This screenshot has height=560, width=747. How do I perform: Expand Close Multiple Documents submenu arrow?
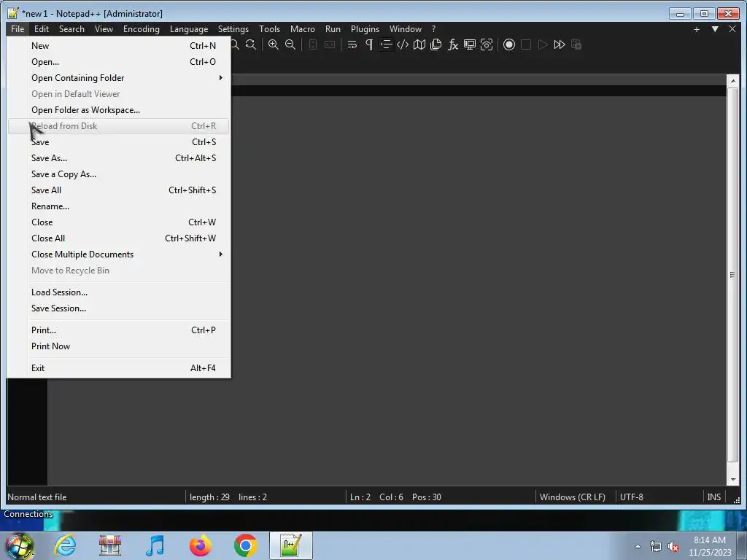(x=220, y=254)
